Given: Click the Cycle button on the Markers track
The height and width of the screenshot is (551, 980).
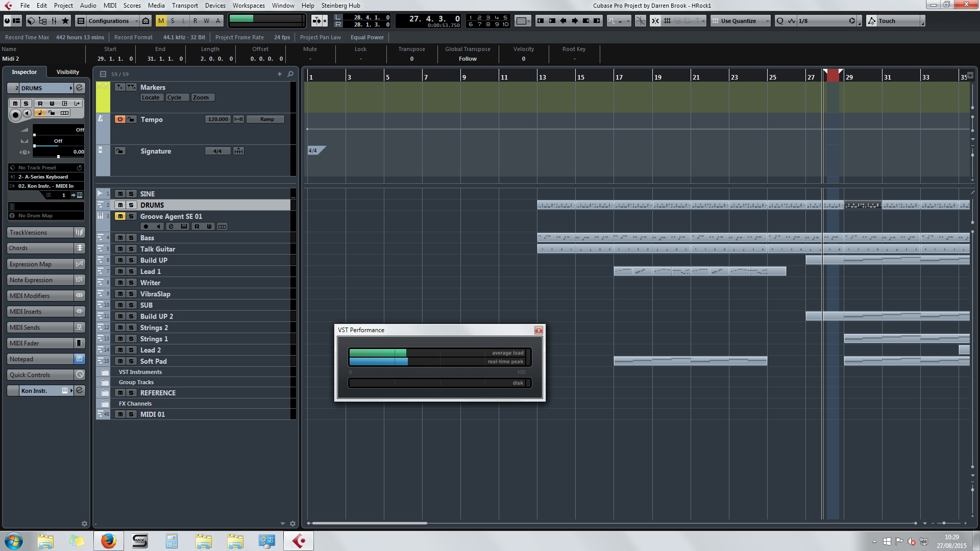Looking at the screenshot, I should (174, 97).
